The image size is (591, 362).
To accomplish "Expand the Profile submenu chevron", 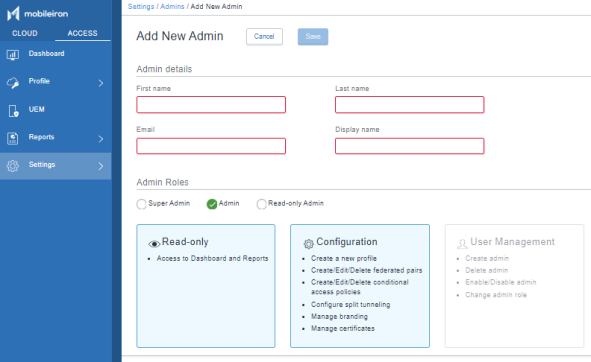I will [x=101, y=83].
